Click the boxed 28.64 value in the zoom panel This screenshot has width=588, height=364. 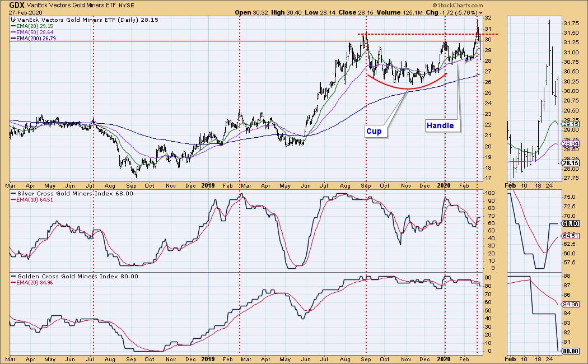[571, 144]
